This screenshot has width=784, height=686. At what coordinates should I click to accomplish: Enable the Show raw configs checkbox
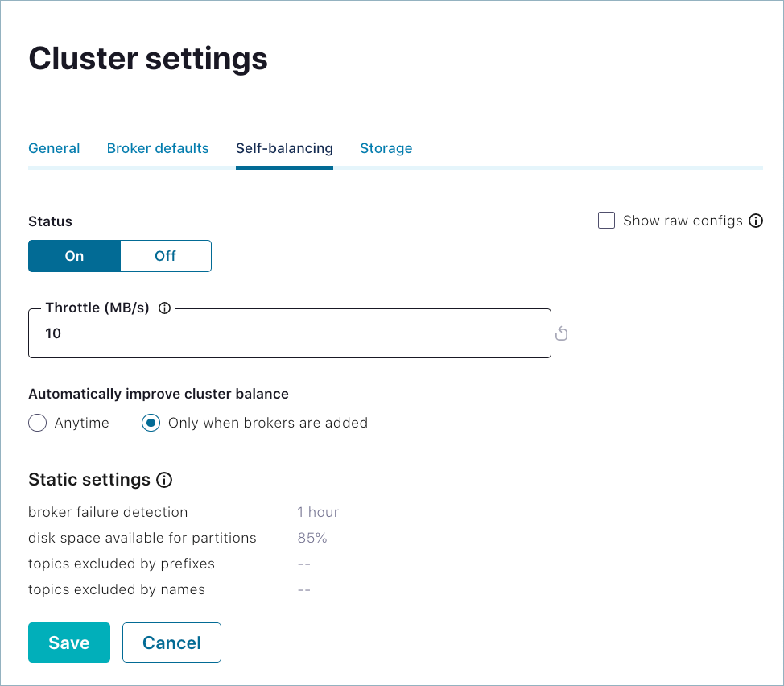click(x=607, y=221)
